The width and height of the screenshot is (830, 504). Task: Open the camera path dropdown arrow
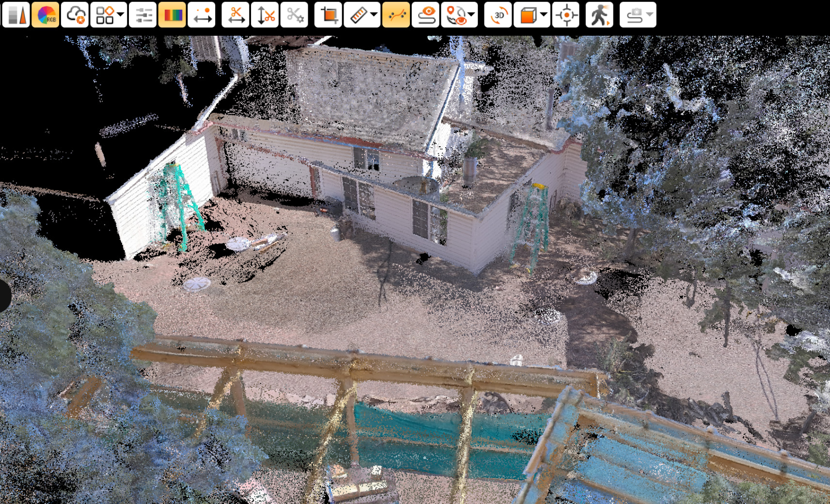pyautogui.click(x=650, y=15)
